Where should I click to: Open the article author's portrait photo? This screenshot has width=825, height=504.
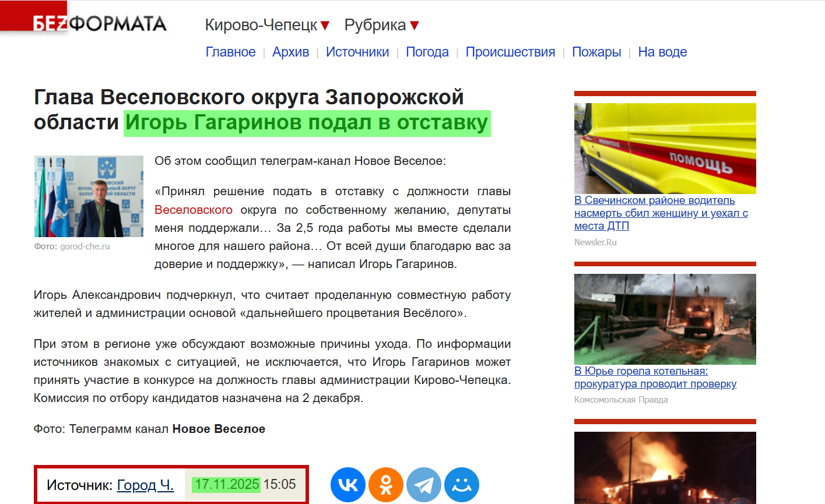(x=88, y=196)
